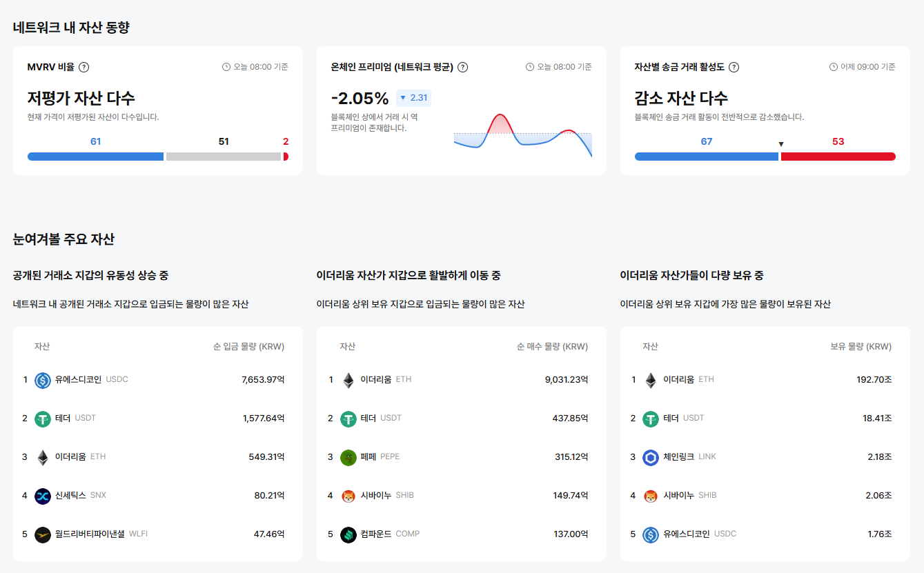
Task: Click the Shiba Inu icon in holdings table
Action: [x=650, y=495]
